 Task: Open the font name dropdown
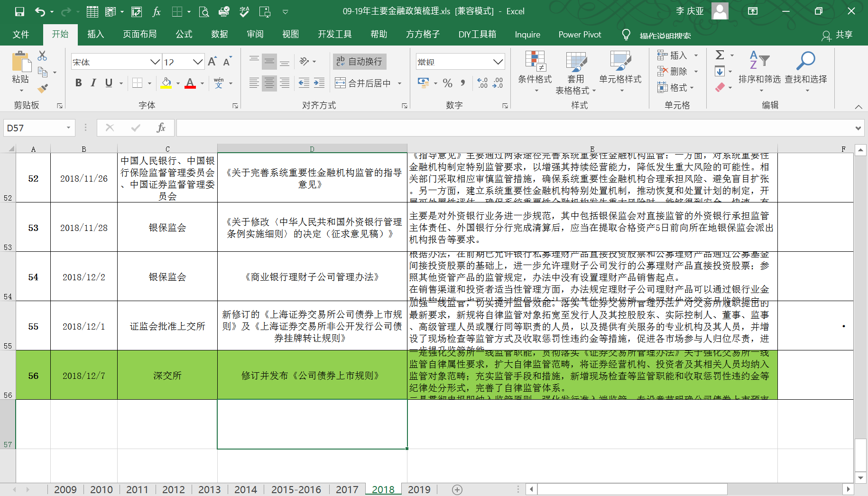click(x=155, y=62)
